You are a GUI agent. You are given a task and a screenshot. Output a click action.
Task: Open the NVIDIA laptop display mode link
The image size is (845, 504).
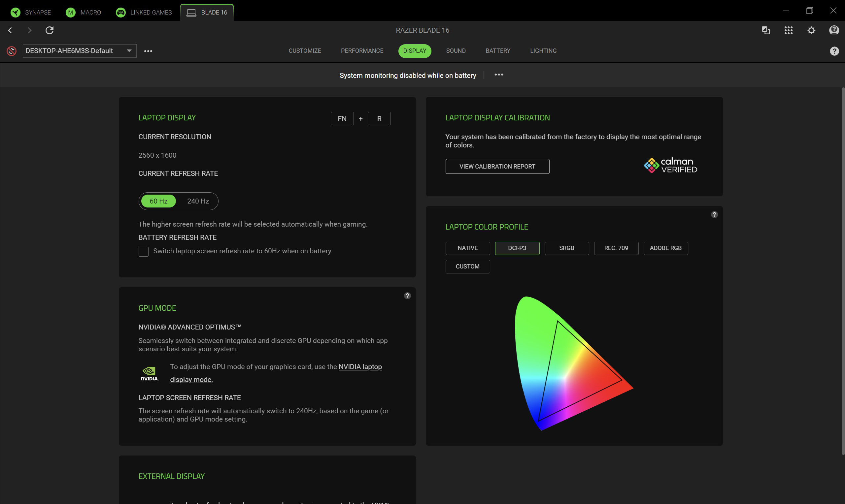[x=360, y=367]
